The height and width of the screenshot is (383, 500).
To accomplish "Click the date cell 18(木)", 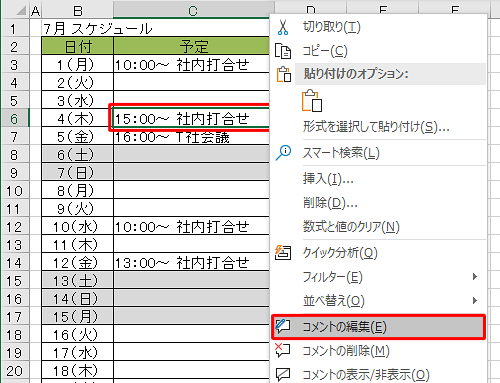I will 78,370.
